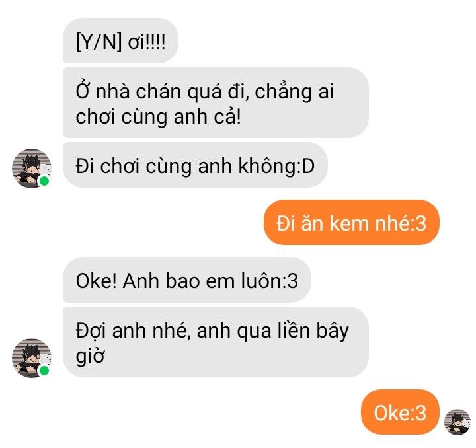Click the "Oke!" word in gray reply
The width and height of the screenshot is (476, 448).
coord(97,281)
